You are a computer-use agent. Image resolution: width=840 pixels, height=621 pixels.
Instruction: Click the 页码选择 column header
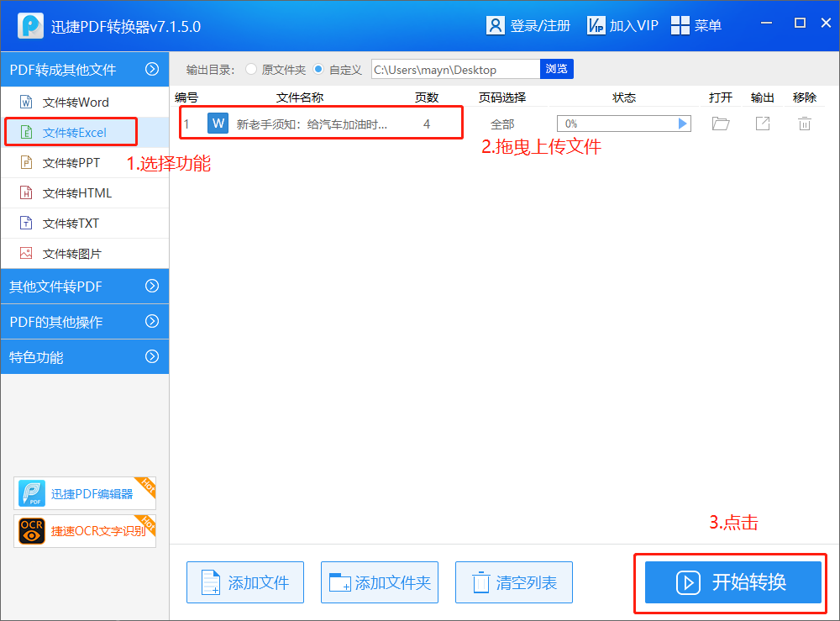502,97
